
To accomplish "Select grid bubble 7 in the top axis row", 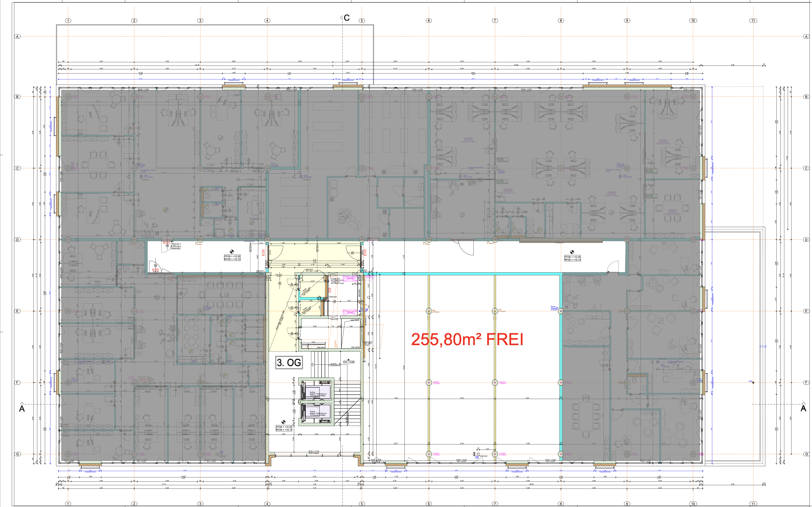I will [495, 20].
